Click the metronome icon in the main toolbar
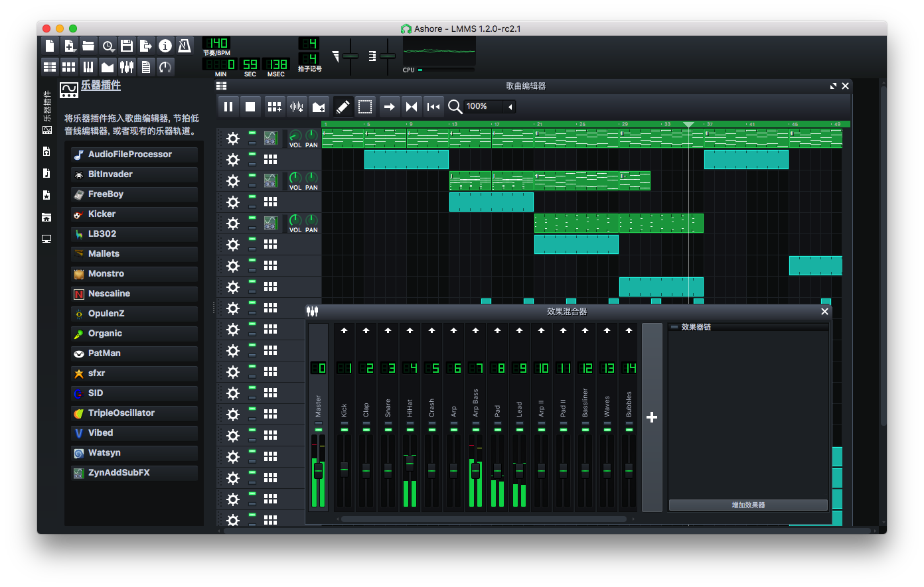The width and height of the screenshot is (924, 587). pyautogui.click(x=185, y=46)
